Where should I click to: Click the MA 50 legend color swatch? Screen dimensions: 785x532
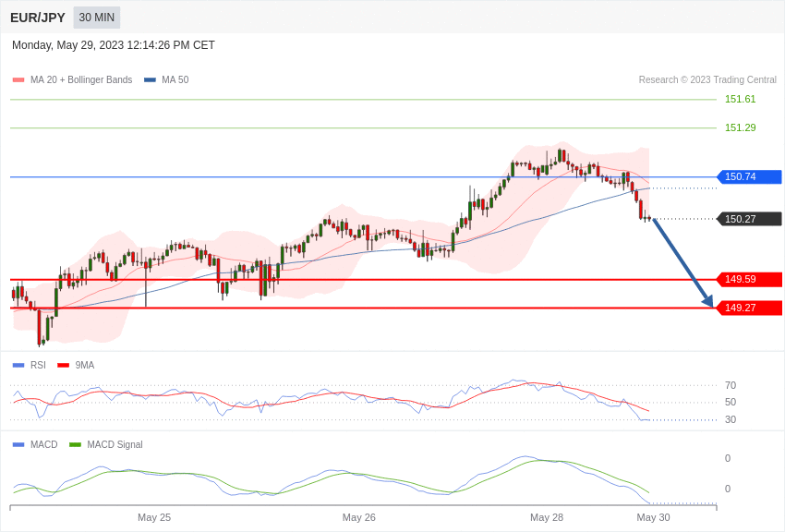(x=150, y=79)
